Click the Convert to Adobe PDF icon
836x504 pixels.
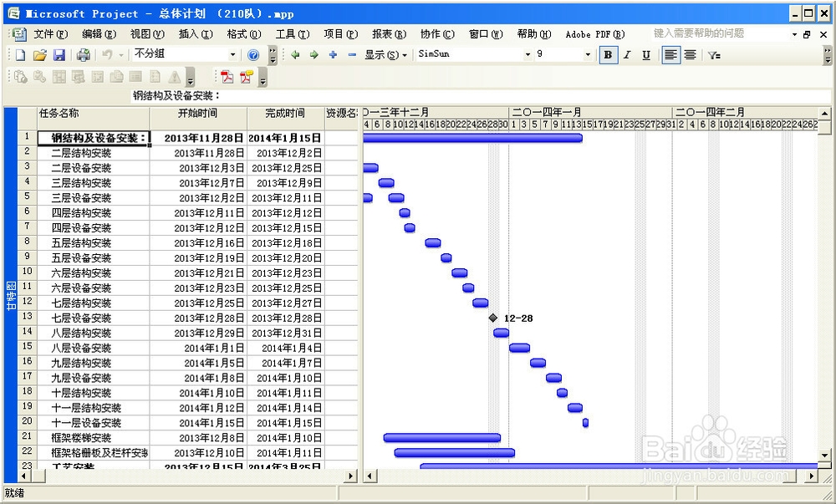(x=227, y=77)
